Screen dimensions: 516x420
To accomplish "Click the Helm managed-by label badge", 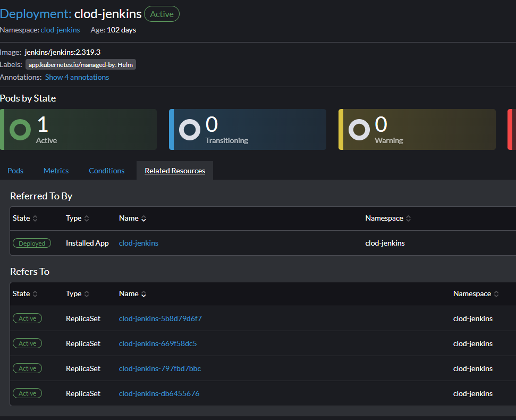I will [x=81, y=64].
